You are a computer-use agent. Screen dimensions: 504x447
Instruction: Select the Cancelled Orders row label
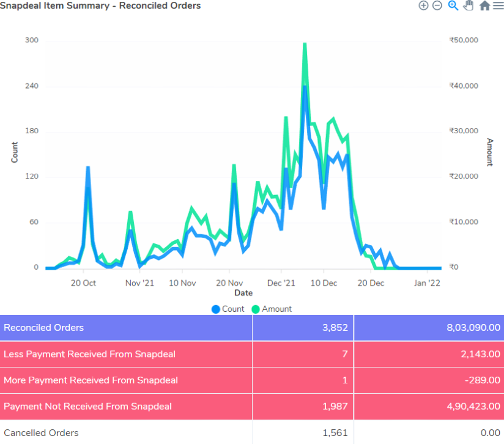pos(41,433)
